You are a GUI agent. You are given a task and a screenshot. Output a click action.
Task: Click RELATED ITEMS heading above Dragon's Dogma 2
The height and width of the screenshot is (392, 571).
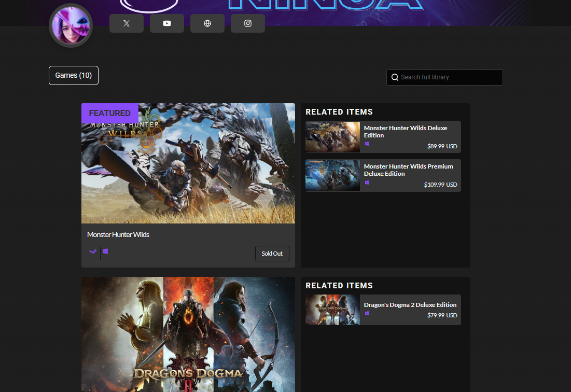click(x=339, y=286)
